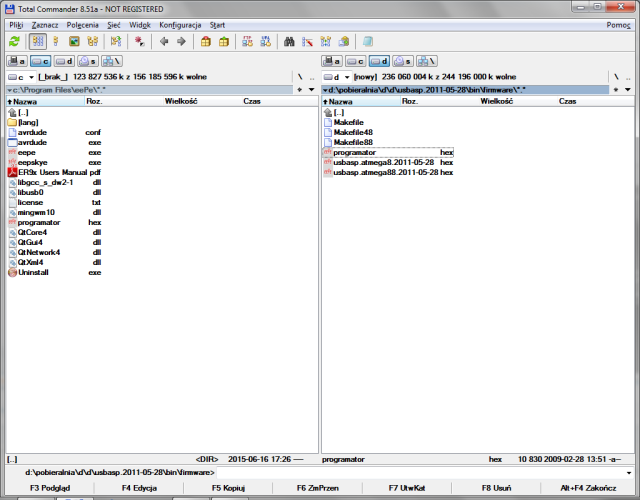Click the notepad icon in toolbar
The image size is (640, 500).
point(367,41)
